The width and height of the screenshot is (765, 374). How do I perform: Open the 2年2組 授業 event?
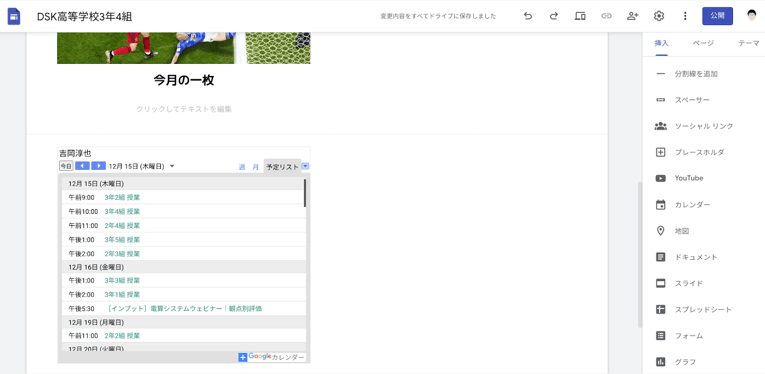(122, 336)
